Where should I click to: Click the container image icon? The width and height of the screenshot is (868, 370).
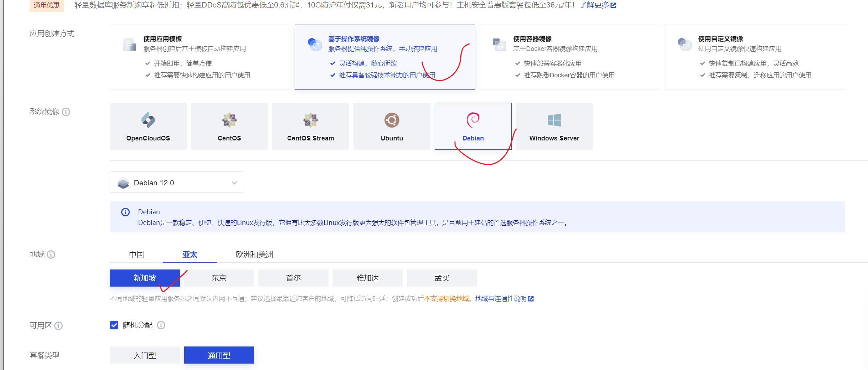point(499,45)
